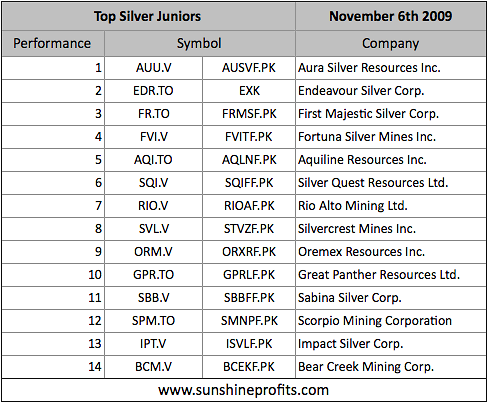Click Endeavour Silver Corp. cell
Screen dimensions: 488x403
[x=391, y=91]
